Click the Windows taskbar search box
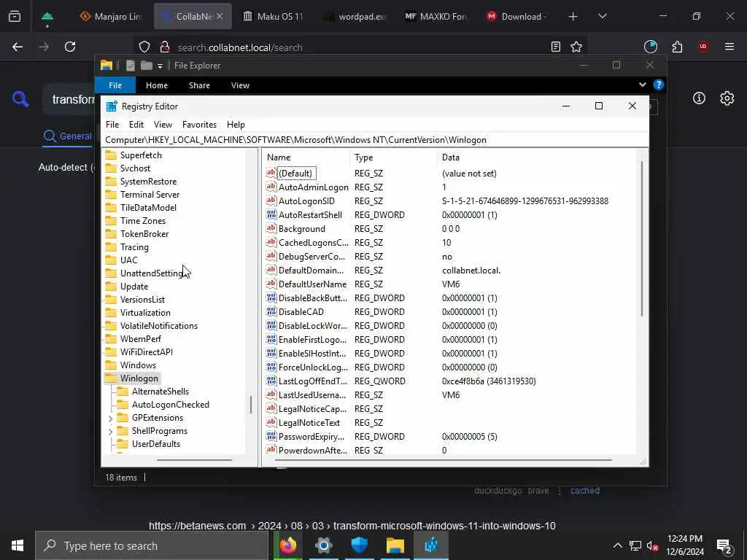The image size is (747, 560). click(x=152, y=545)
